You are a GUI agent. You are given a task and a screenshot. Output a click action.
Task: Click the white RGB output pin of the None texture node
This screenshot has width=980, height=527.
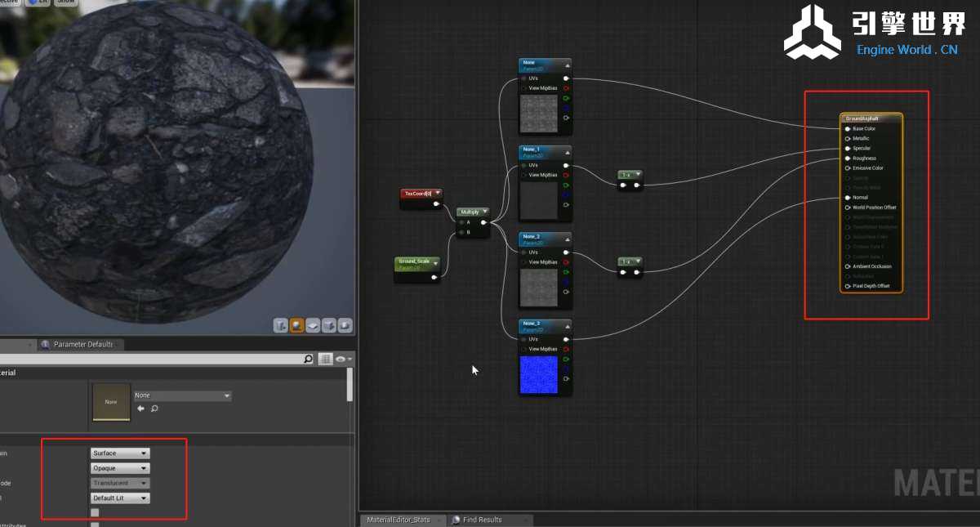pos(566,78)
